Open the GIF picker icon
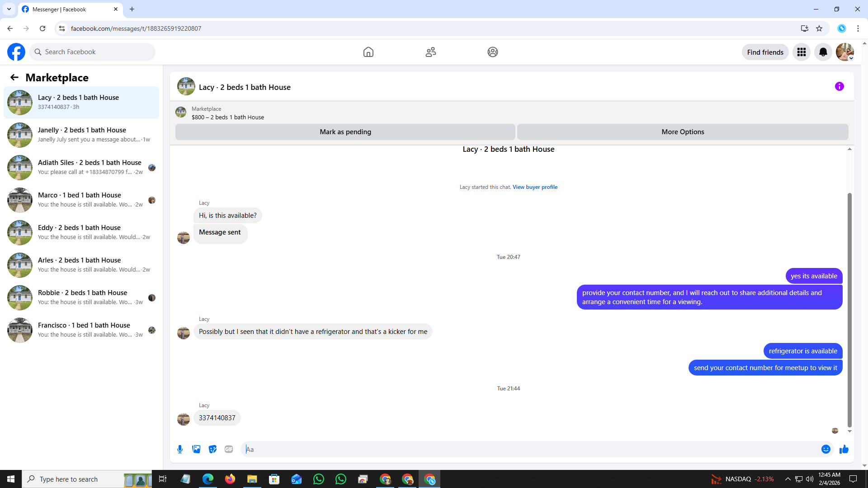The height and width of the screenshot is (488, 868). [229, 449]
